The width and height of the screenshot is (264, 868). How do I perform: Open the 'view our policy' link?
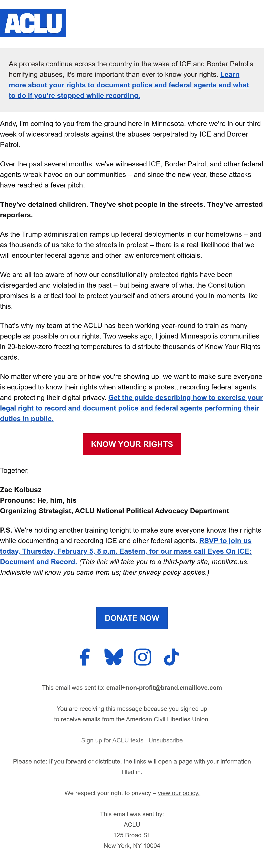[x=179, y=793]
